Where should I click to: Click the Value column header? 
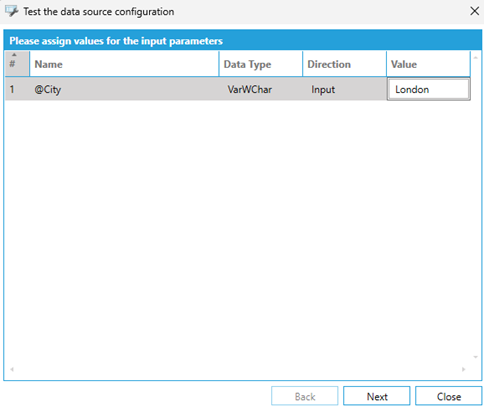coord(428,64)
